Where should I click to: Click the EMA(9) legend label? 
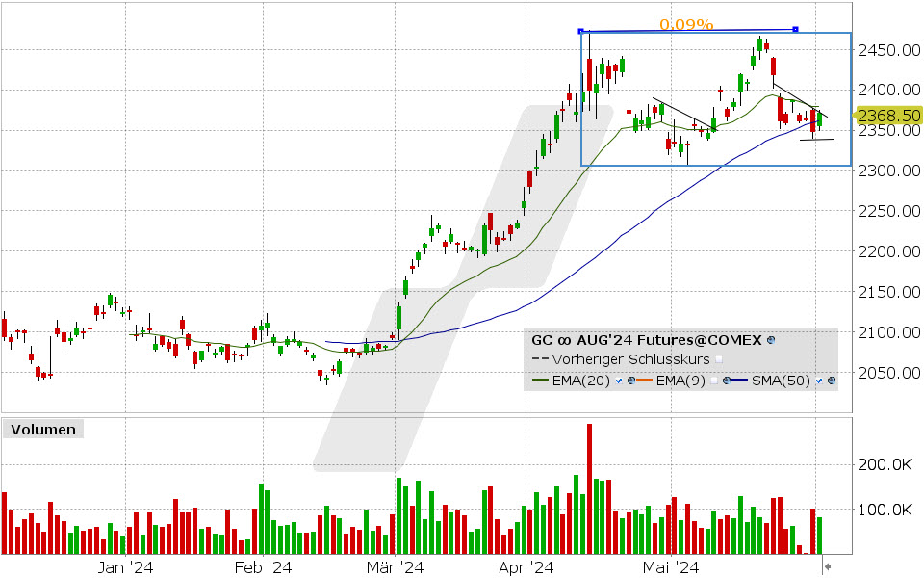click(680, 381)
